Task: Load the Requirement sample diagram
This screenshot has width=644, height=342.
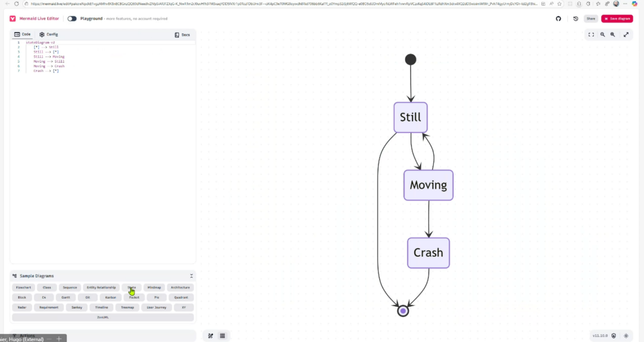Action: [49, 307]
